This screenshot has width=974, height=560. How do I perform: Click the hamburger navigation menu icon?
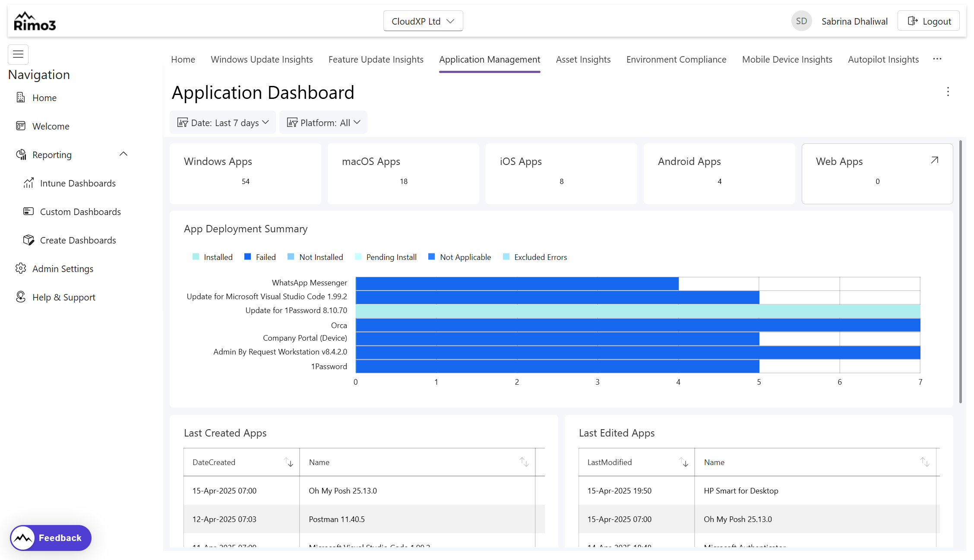[x=18, y=54]
